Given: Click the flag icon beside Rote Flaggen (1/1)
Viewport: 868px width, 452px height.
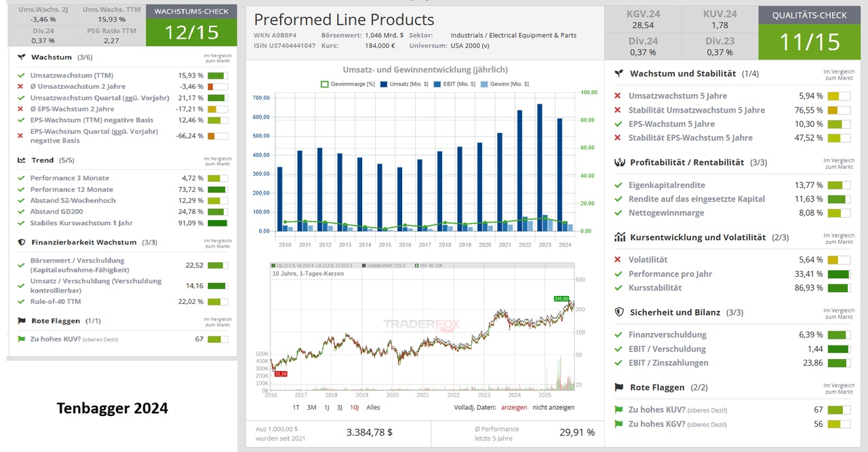Looking at the screenshot, I should pyautogui.click(x=22, y=321).
